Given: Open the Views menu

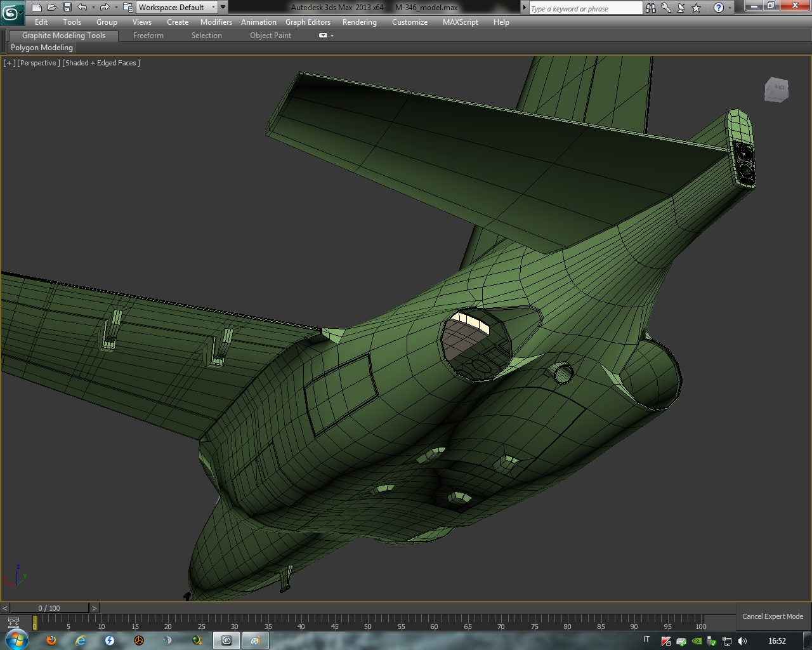Looking at the screenshot, I should pyautogui.click(x=141, y=22).
